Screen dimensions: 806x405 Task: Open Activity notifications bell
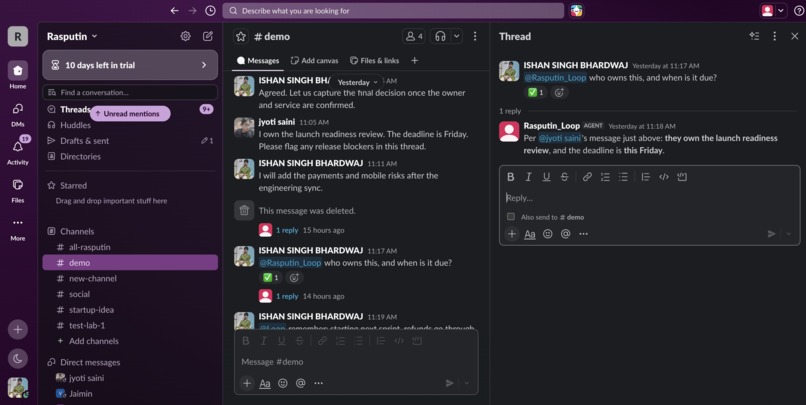coord(17,151)
